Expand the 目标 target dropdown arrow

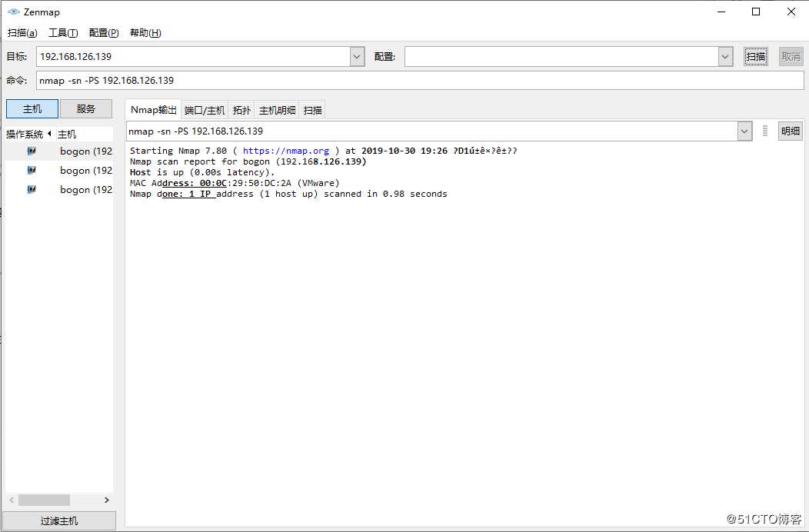point(357,57)
